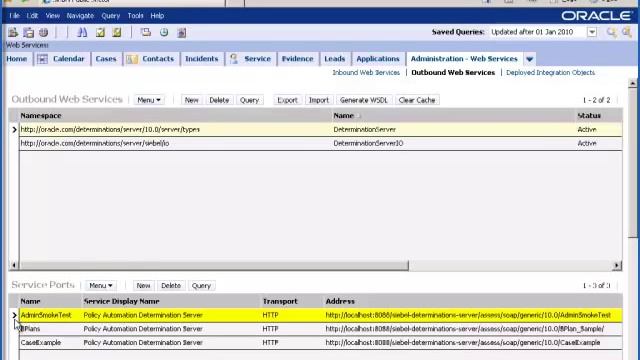The width and height of the screenshot is (640, 360).
Task: Switch to the Cases tab
Action: click(x=106, y=59)
